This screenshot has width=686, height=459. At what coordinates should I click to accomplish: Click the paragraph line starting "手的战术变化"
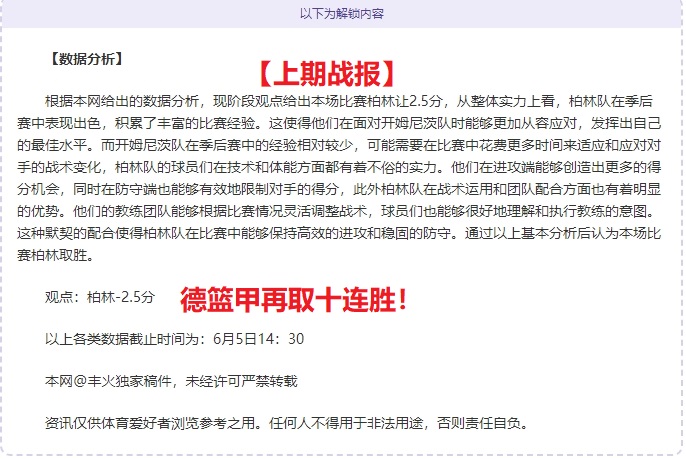(339, 167)
